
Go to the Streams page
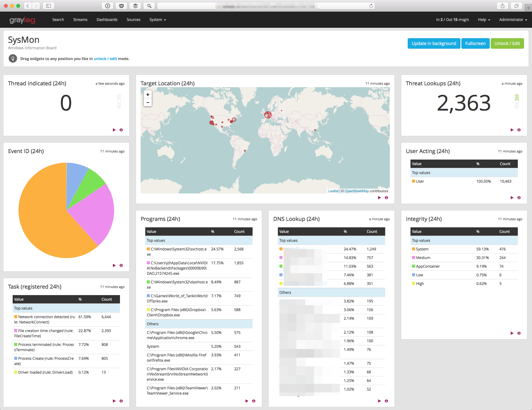pyautogui.click(x=80, y=20)
